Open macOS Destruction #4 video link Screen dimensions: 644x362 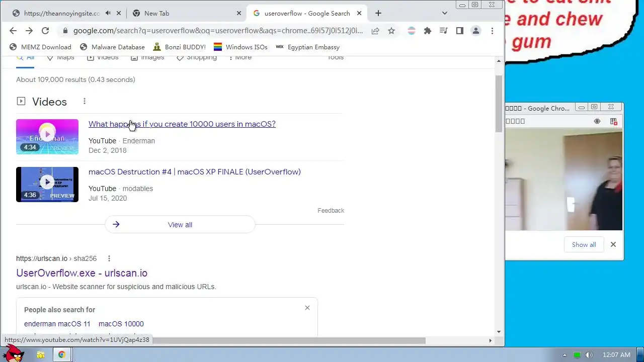tap(195, 172)
